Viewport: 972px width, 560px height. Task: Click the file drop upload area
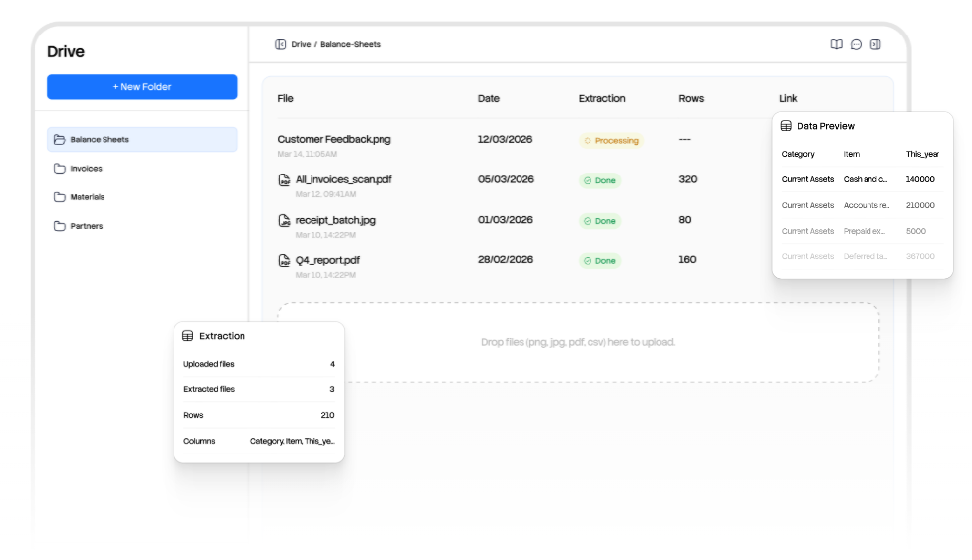[x=578, y=342]
